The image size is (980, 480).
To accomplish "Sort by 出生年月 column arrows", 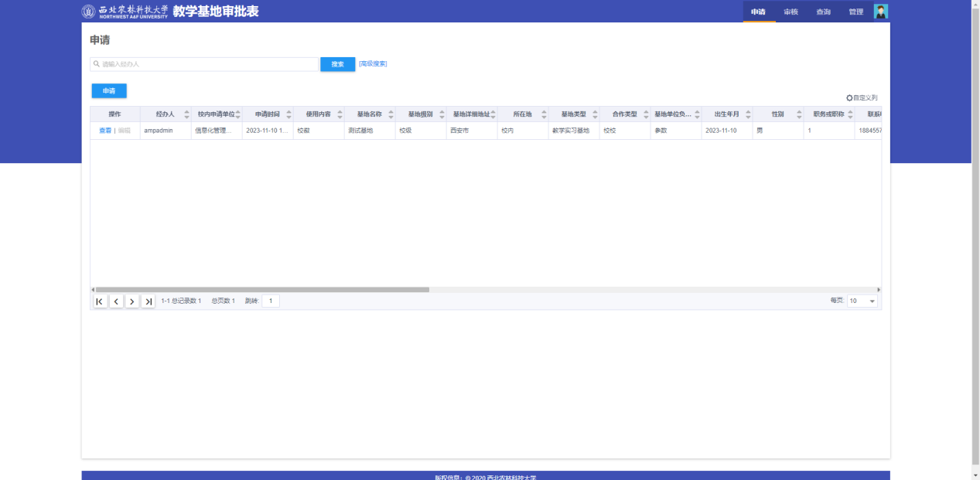I will [748, 114].
